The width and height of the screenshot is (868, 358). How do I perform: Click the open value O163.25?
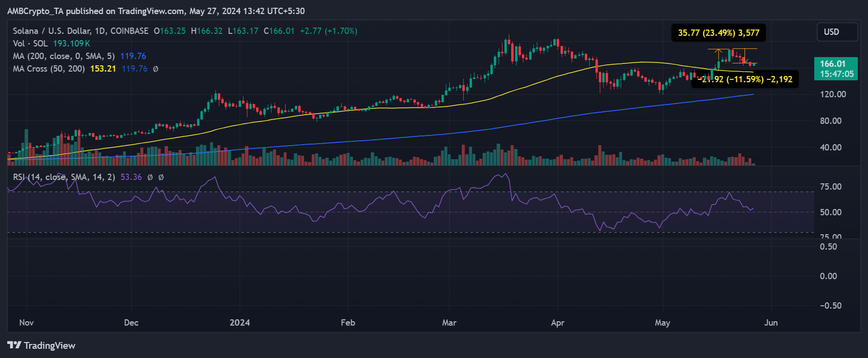coord(170,31)
